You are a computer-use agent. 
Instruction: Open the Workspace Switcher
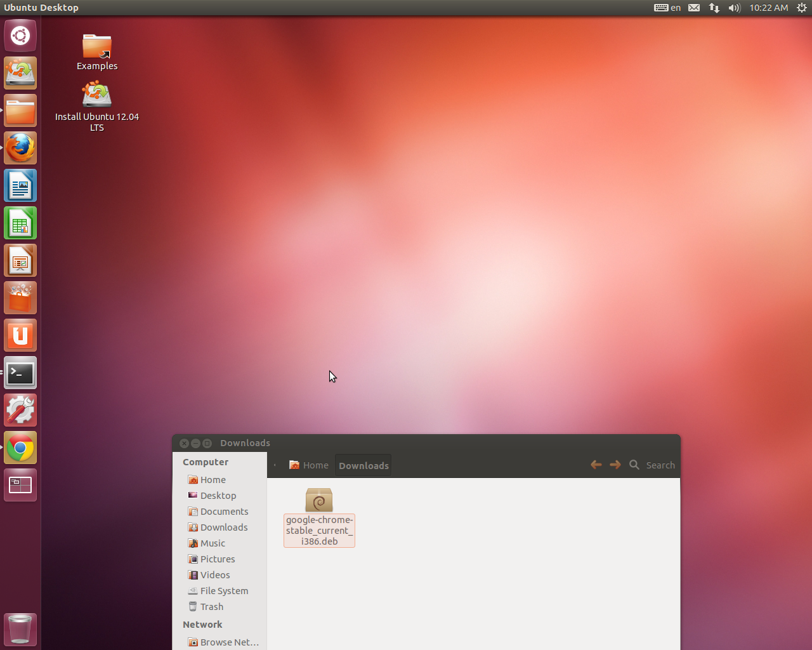pos(20,485)
